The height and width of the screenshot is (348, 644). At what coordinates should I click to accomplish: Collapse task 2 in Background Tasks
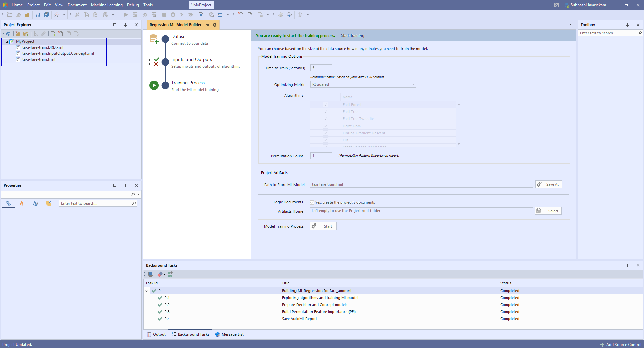(147, 291)
